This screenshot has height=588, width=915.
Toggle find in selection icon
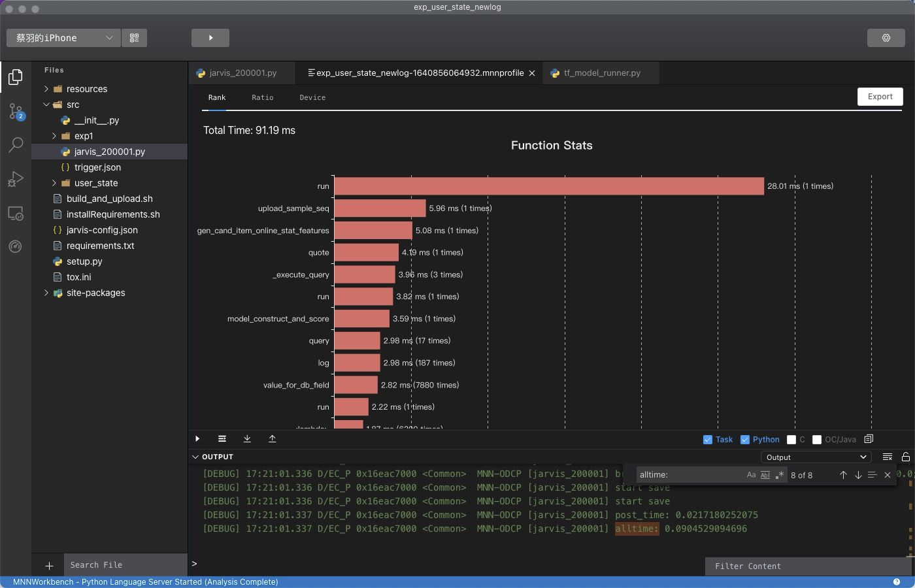[x=873, y=475]
